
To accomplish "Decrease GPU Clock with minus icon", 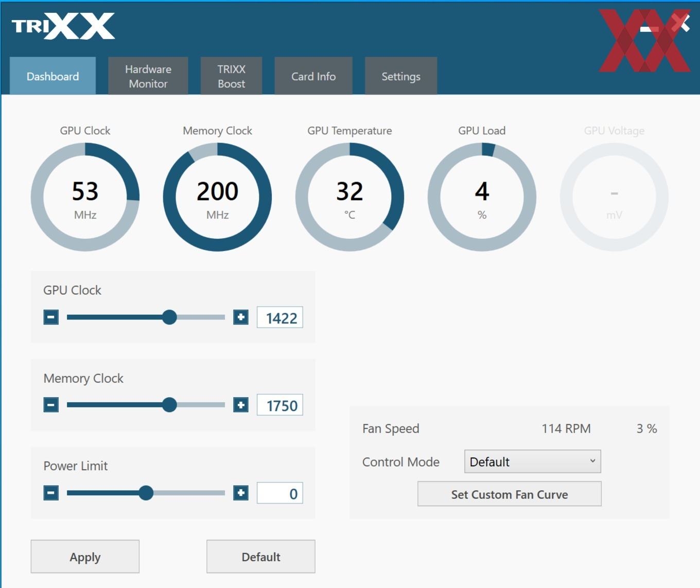I will [x=51, y=317].
